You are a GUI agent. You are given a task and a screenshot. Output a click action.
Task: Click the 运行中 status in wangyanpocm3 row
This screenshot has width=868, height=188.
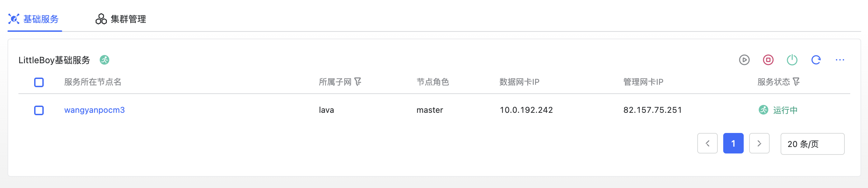[785, 110]
